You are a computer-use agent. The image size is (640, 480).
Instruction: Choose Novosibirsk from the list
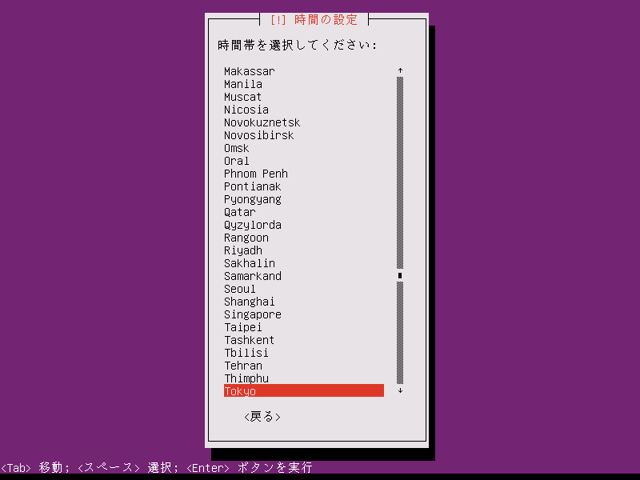coord(304,135)
